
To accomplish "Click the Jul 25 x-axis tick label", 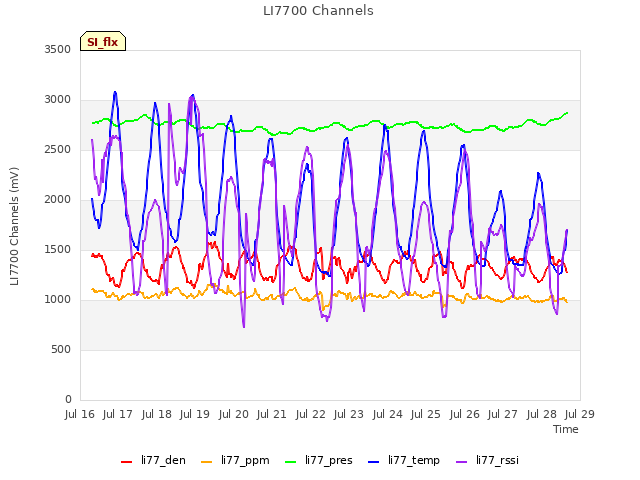I will [426, 414].
